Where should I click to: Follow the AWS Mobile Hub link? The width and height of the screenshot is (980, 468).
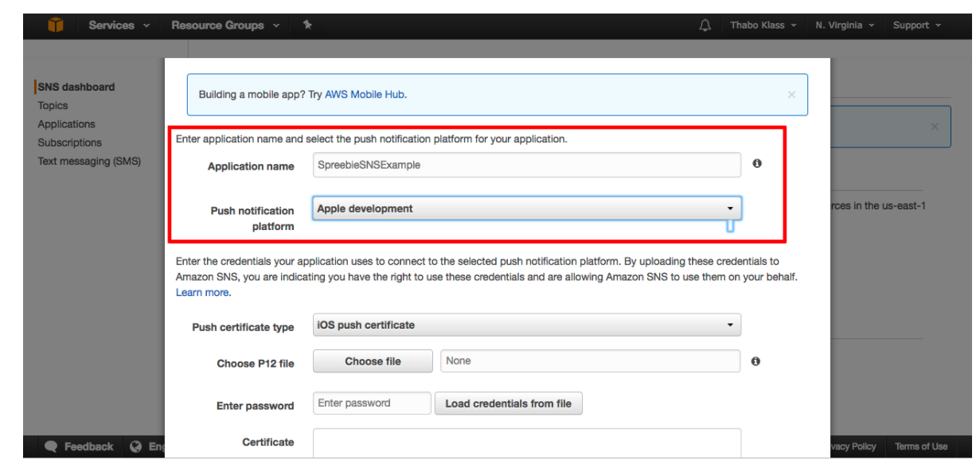pyautogui.click(x=365, y=95)
